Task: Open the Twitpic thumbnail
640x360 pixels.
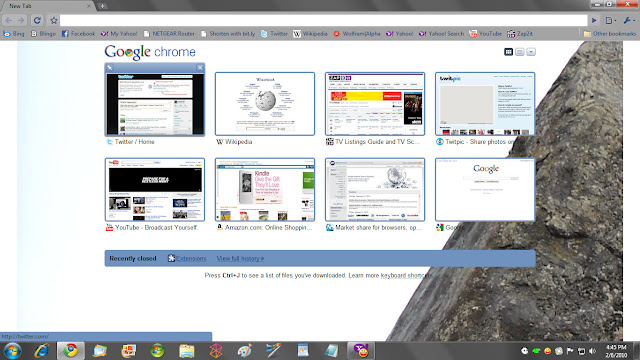Action: [485, 104]
